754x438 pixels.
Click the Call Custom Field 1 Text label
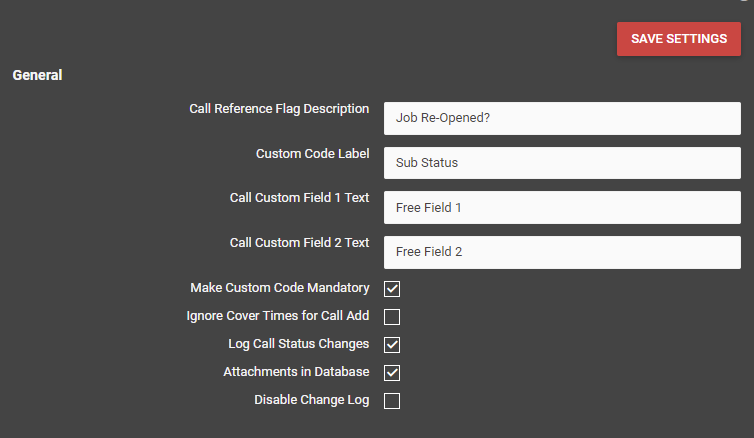[x=299, y=198]
